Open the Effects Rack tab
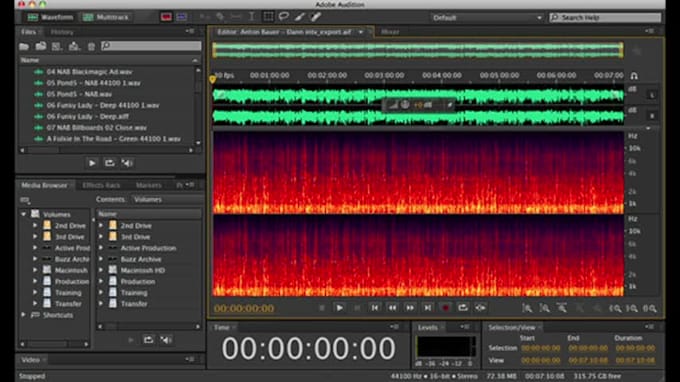The width and height of the screenshot is (680, 382). click(x=101, y=185)
